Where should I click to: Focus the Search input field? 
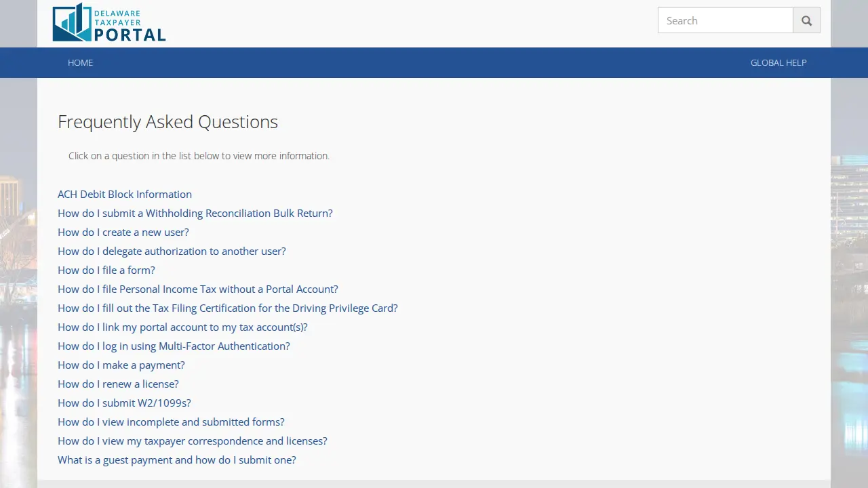(726, 20)
